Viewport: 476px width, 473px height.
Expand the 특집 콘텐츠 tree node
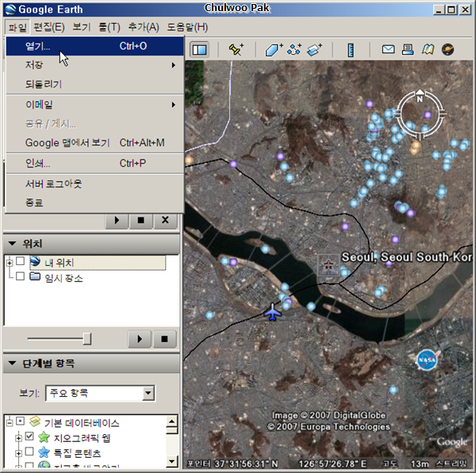point(18,454)
